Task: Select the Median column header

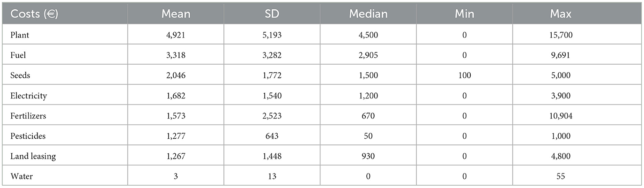Action: tap(368, 14)
